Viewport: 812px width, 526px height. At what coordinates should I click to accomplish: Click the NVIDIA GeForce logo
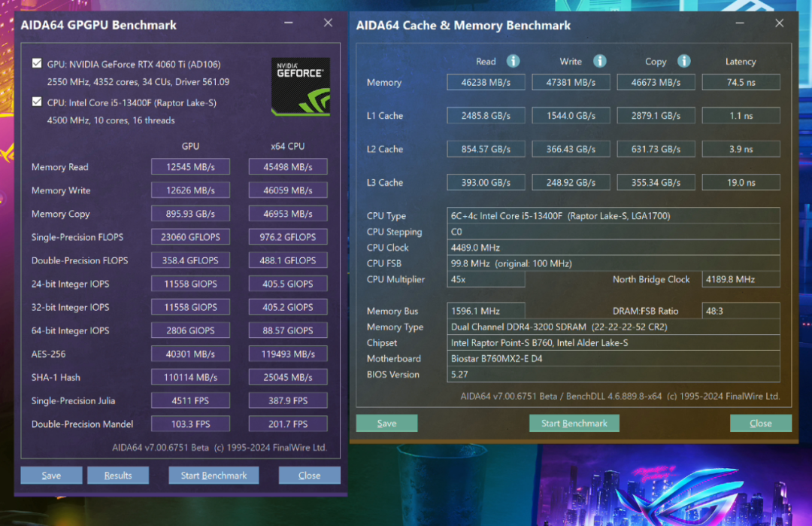[300, 87]
